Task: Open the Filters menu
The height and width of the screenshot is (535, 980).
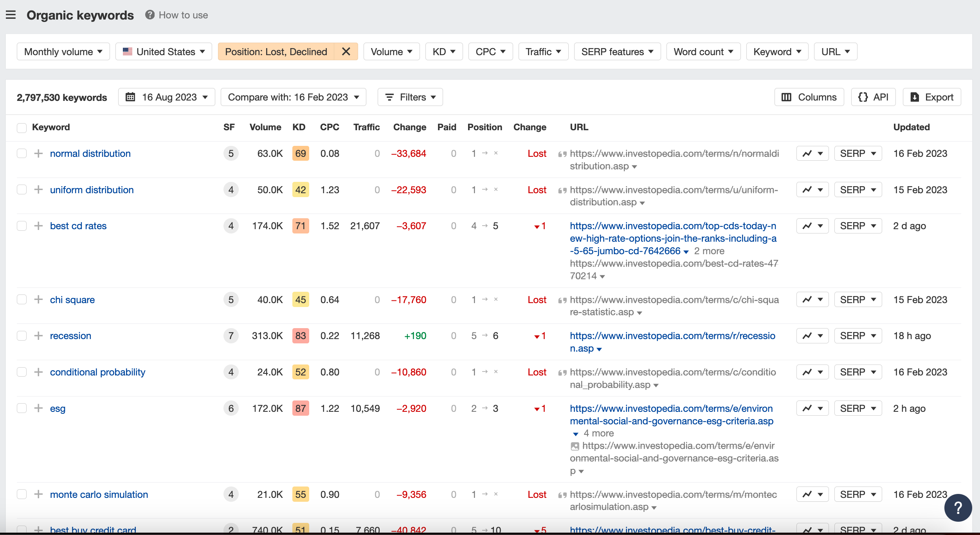Action: (x=410, y=97)
